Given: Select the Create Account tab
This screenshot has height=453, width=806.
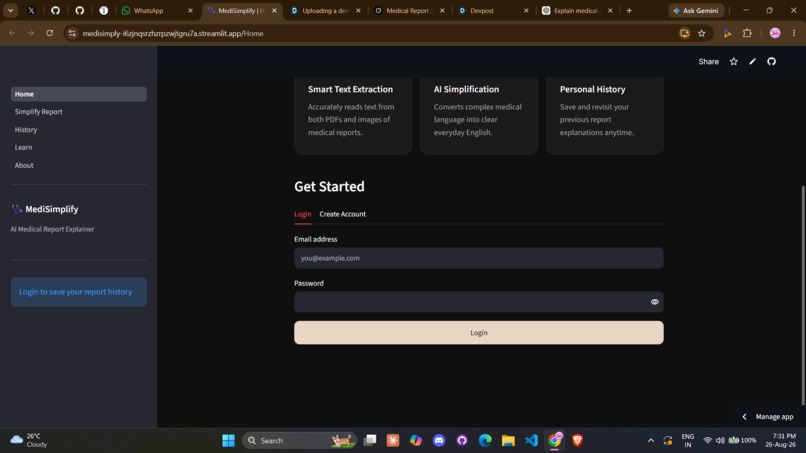Looking at the screenshot, I should pos(342,214).
